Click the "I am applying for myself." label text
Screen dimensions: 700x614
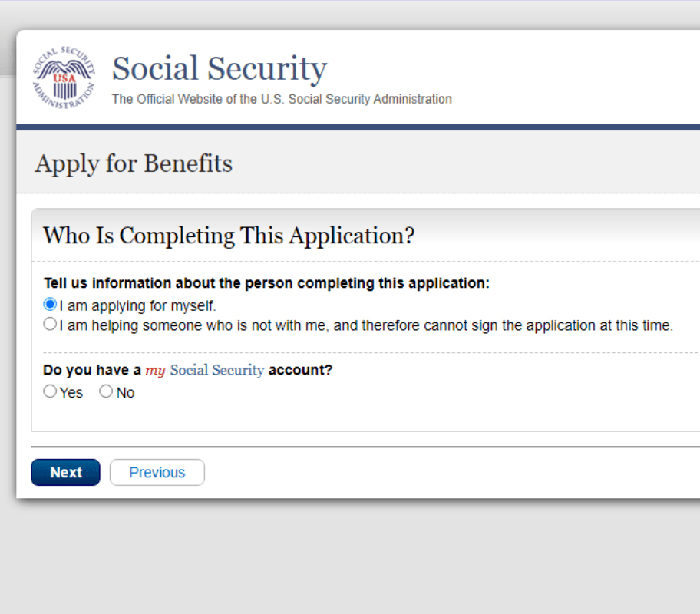(138, 305)
